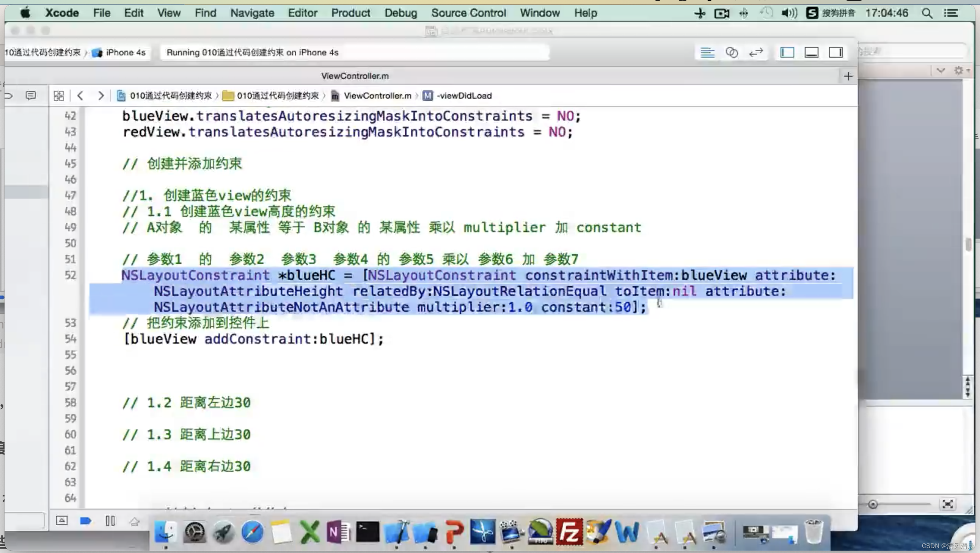Image resolution: width=980 pixels, height=553 pixels.
Task: Click fit-to-screen button in background window
Action: pos(947,504)
